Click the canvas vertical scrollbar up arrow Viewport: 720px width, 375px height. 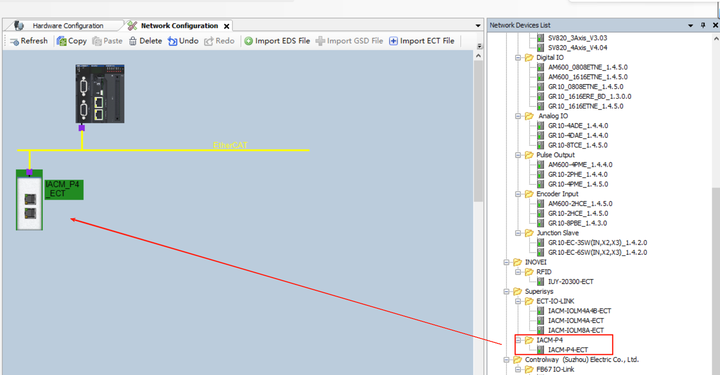[478, 56]
